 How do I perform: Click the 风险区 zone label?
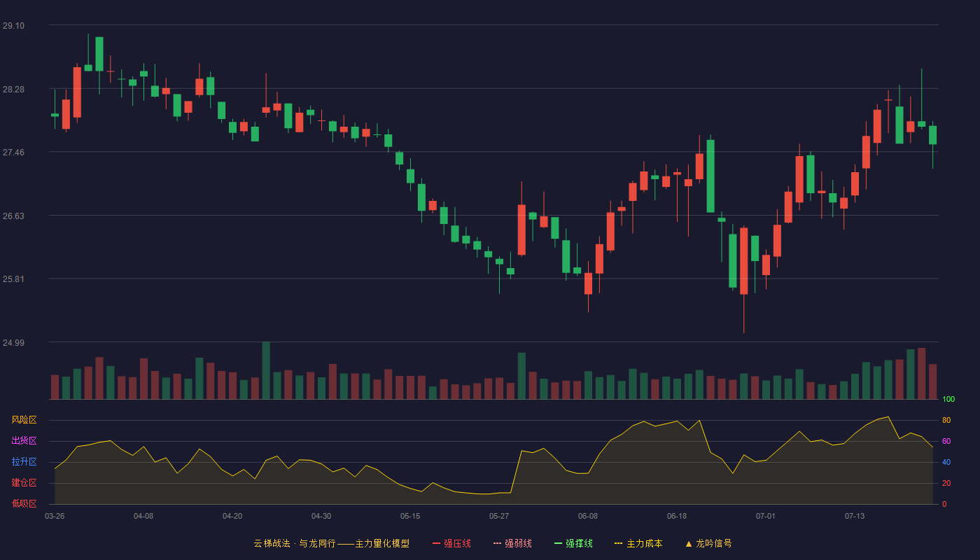pyautogui.click(x=24, y=420)
